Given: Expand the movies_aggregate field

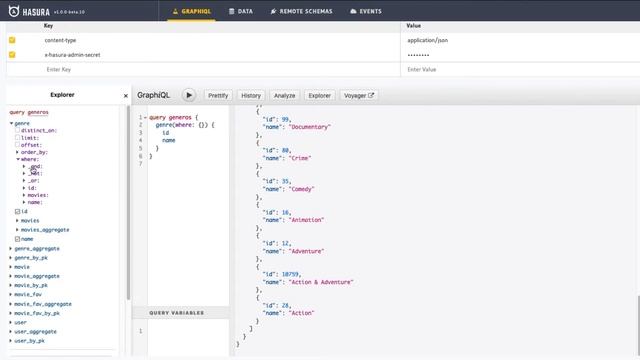Looking at the screenshot, I should coord(18,230).
